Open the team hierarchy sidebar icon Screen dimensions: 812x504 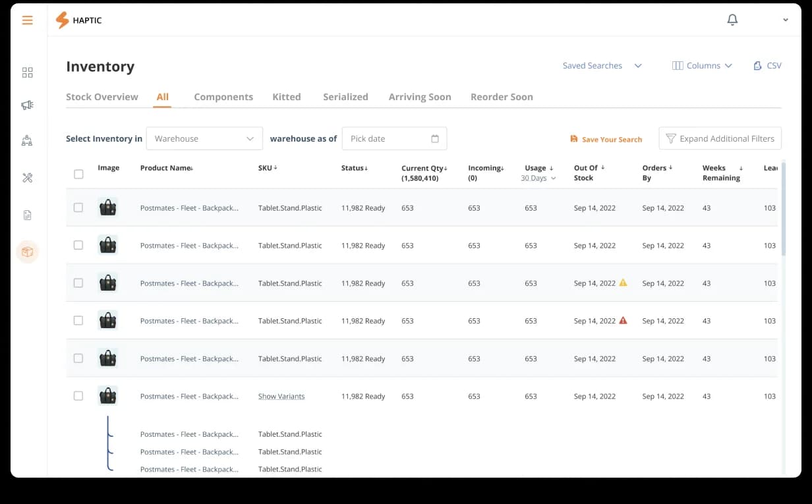(27, 140)
